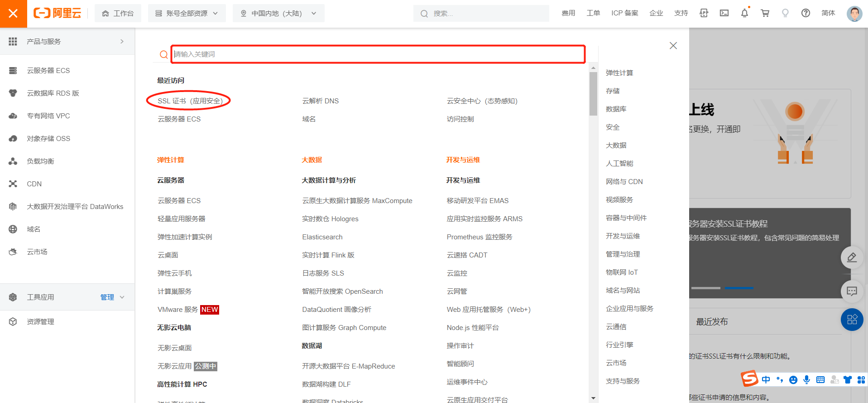Select the blue carousel indicator
This screenshot has height=403, width=868.
click(739, 288)
